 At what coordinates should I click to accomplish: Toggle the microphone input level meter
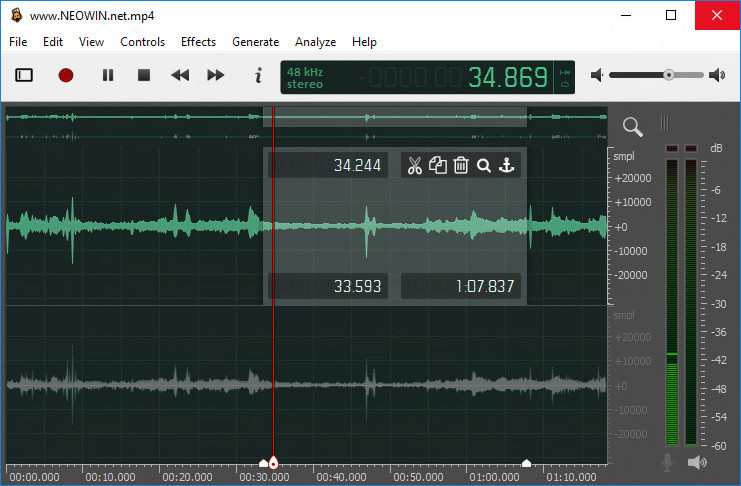pos(668,462)
